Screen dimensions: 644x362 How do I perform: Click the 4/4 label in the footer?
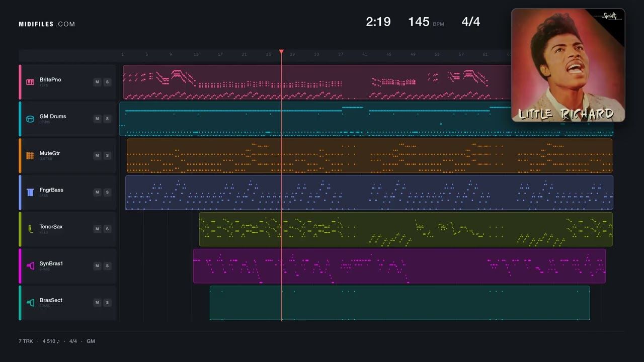73,341
